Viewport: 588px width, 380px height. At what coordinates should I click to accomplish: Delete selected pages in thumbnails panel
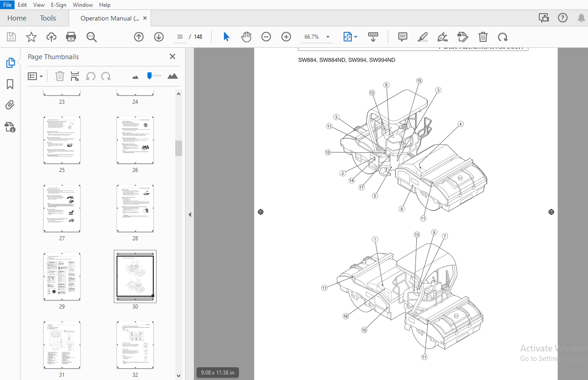60,76
